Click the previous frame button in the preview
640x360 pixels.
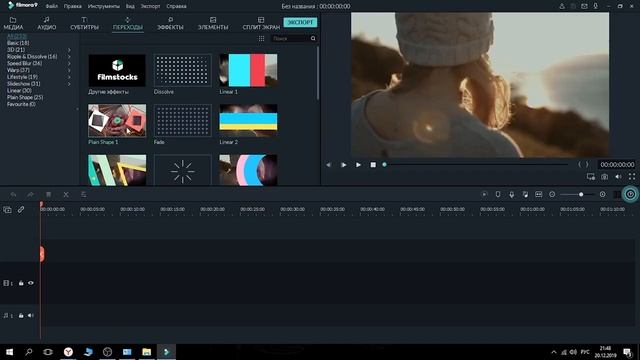[x=329, y=165]
